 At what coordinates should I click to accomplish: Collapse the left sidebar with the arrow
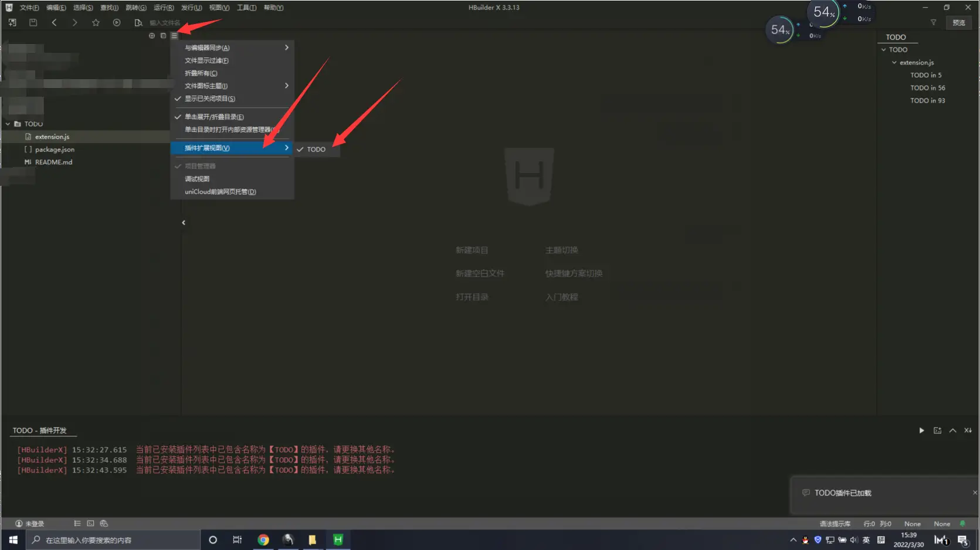tap(184, 223)
